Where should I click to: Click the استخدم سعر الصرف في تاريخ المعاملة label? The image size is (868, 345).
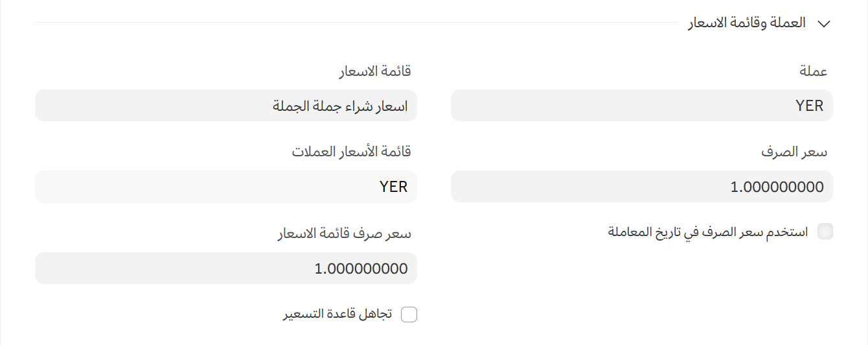point(707,232)
